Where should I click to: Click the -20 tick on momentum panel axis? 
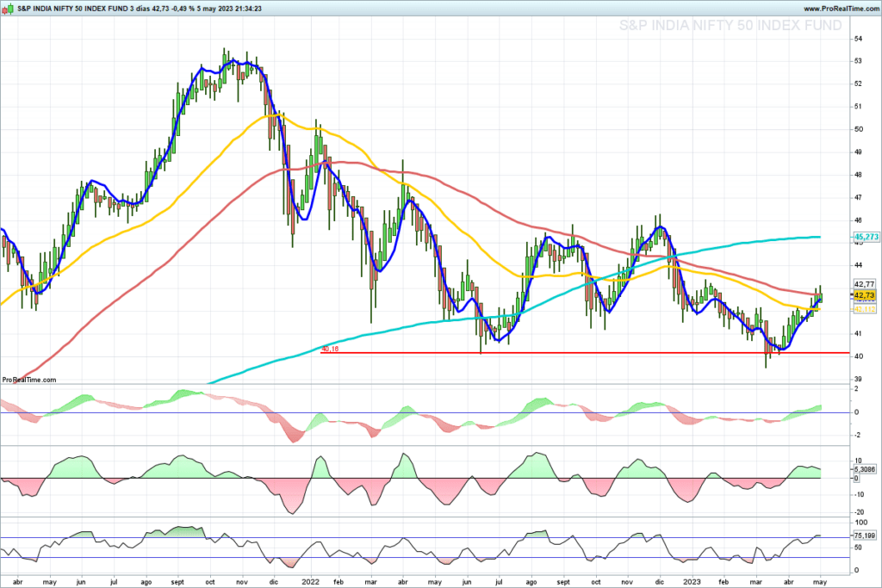click(x=860, y=512)
